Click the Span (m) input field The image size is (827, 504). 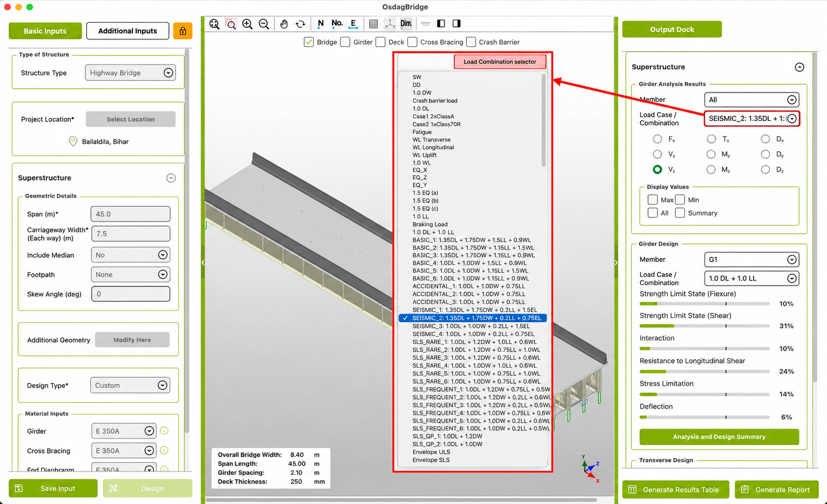tap(130, 214)
